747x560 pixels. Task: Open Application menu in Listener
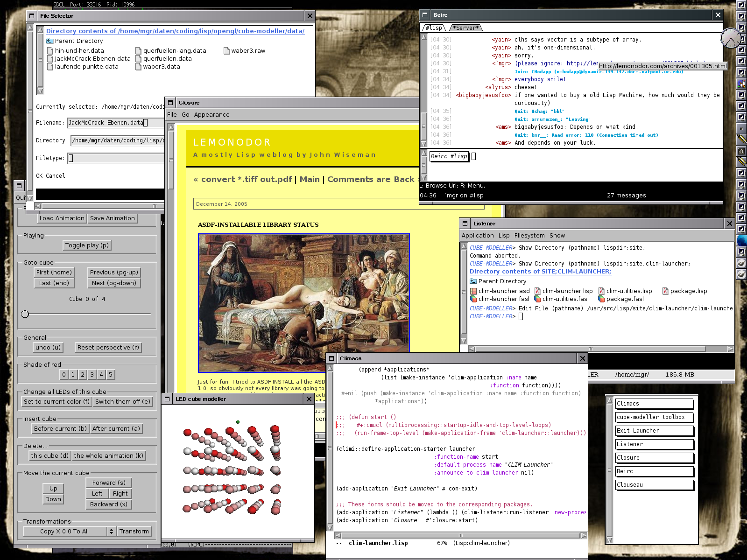point(478,236)
